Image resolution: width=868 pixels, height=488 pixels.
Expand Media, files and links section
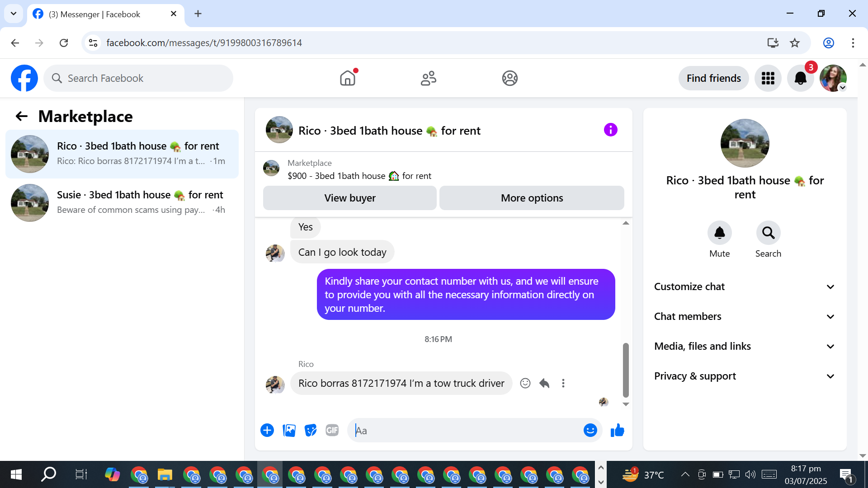pos(744,347)
